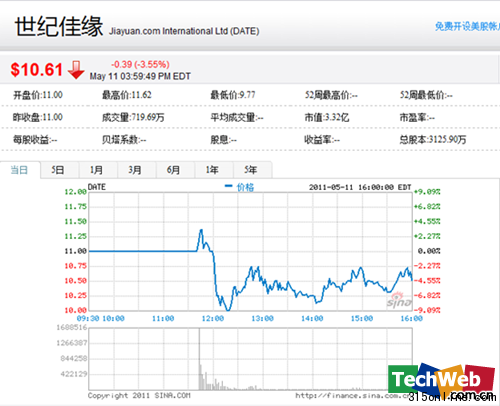Click the 免费开设美股帐户 link

click(467, 26)
